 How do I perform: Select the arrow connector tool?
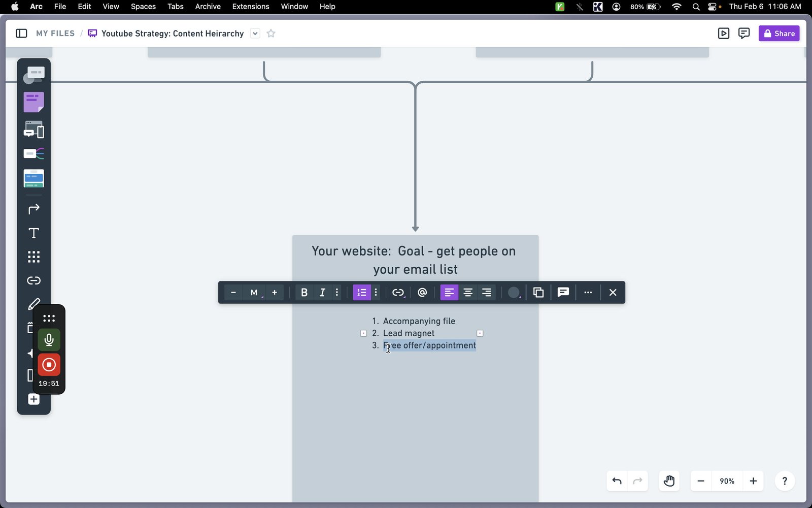(33, 209)
